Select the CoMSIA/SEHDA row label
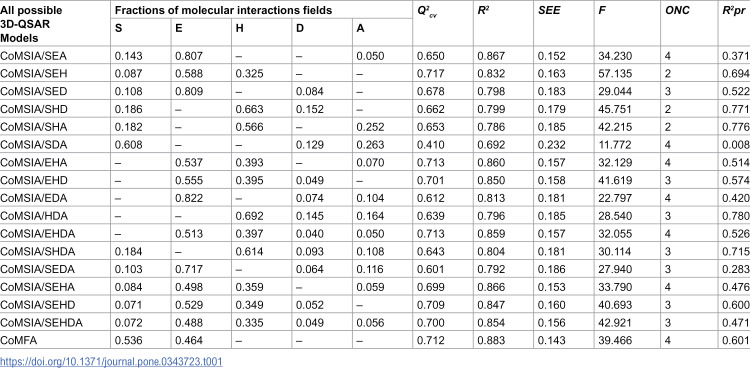This screenshot has width=750, height=368. [42, 323]
